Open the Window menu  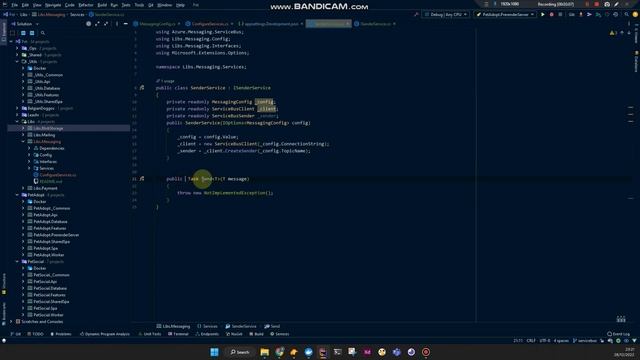tap(165, 5)
